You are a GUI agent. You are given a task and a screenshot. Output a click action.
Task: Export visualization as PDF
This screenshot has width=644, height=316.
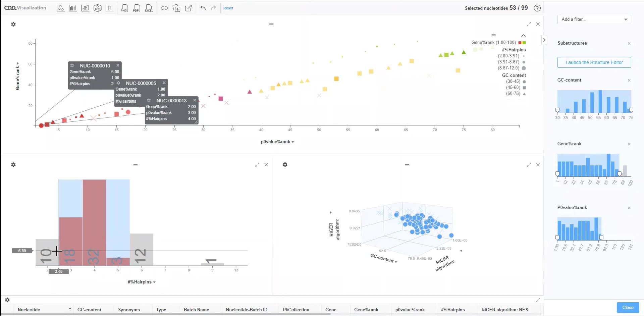(136, 8)
